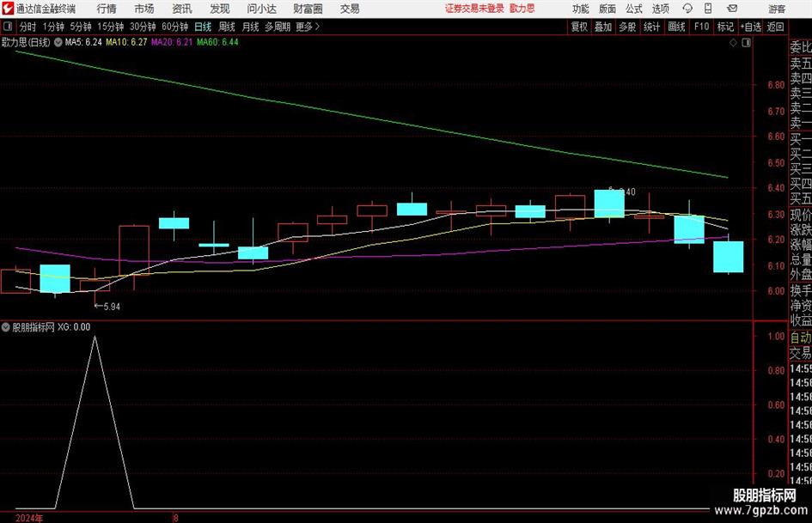Click the MA20: 6.21 indicator label
This screenshot has width=812, height=523.
click(171, 42)
